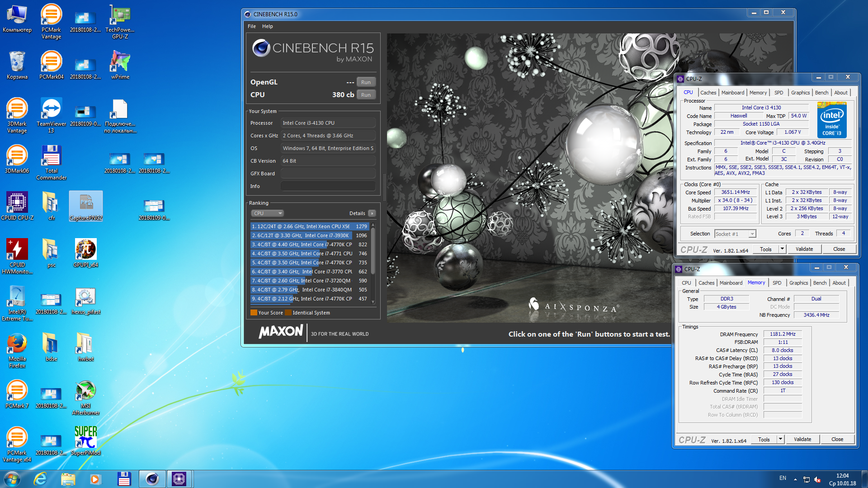Launch Internet Explorer from taskbar
868x488 pixels.
40,479
